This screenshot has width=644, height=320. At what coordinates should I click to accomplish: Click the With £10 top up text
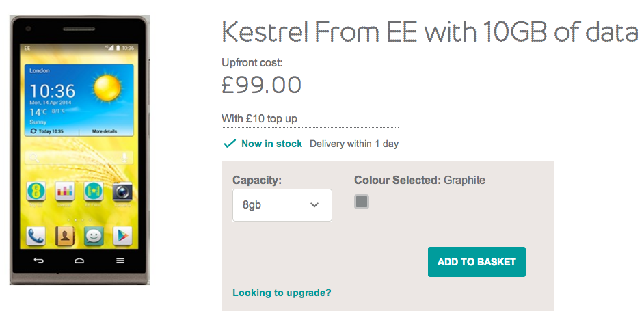pos(259,119)
